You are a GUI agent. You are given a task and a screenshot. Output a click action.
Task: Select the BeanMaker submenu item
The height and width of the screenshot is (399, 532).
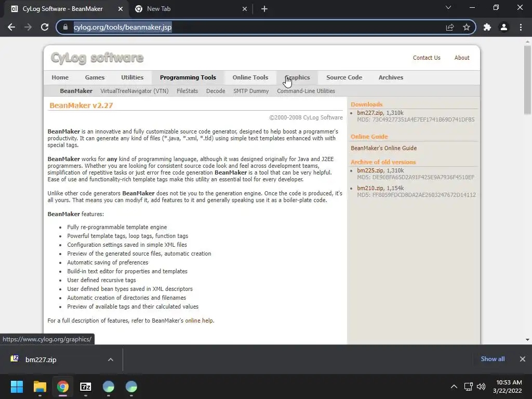tap(76, 91)
